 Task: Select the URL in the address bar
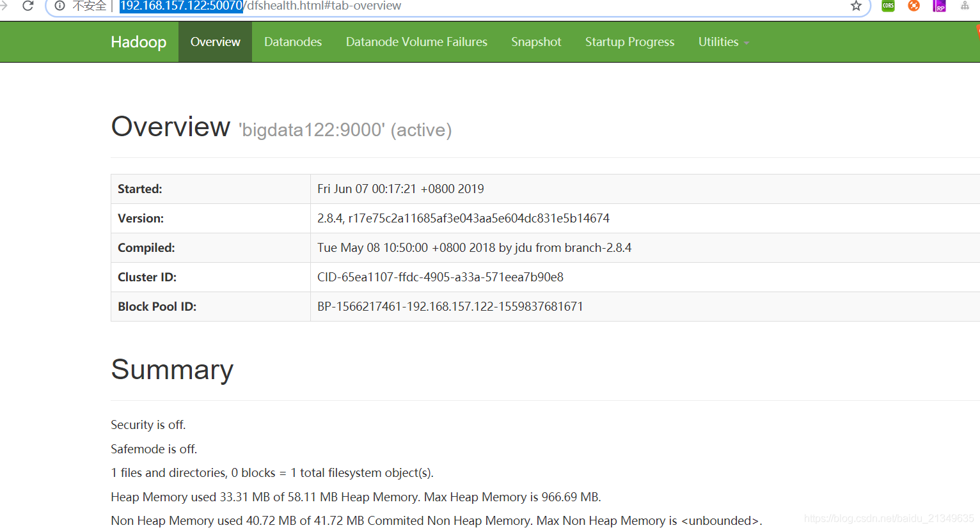(260, 6)
